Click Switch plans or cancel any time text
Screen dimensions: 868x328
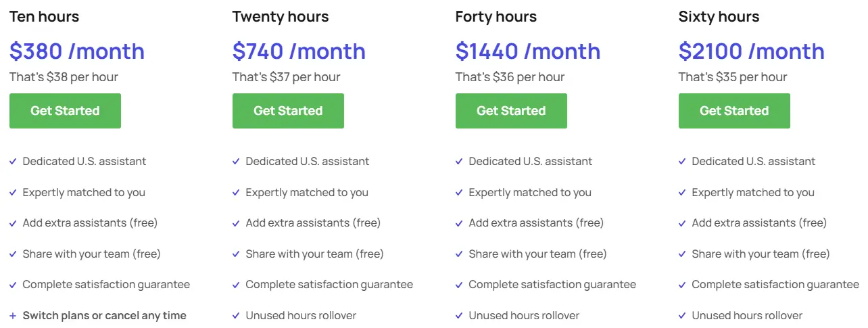(104, 316)
